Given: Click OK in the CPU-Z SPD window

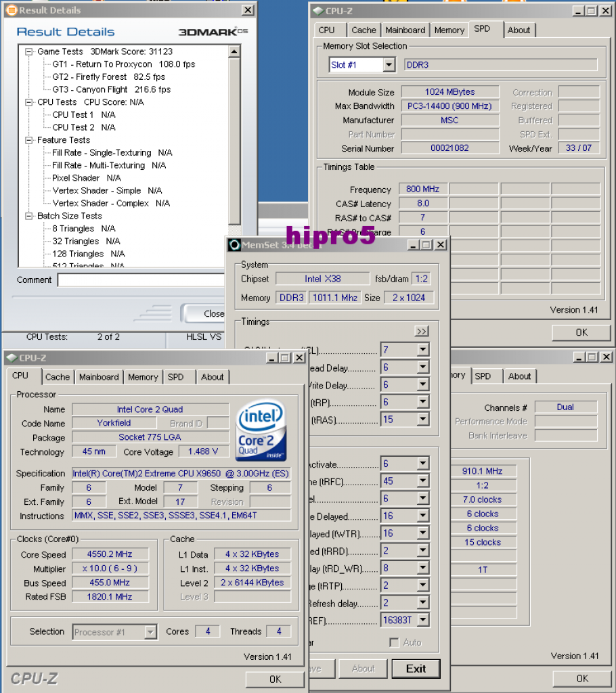Looking at the screenshot, I should 581,332.
